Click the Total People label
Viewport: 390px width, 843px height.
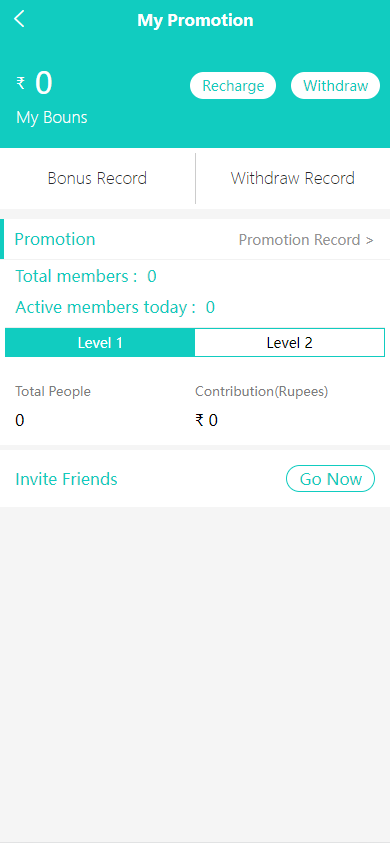[53, 391]
